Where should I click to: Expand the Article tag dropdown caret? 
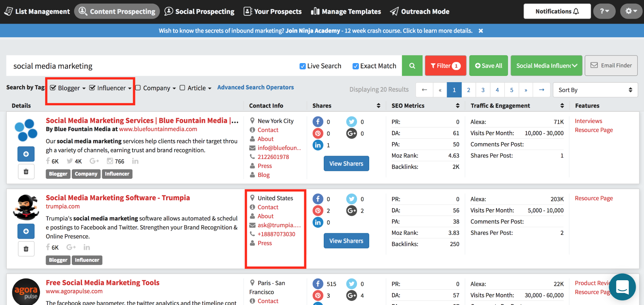click(209, 89)
